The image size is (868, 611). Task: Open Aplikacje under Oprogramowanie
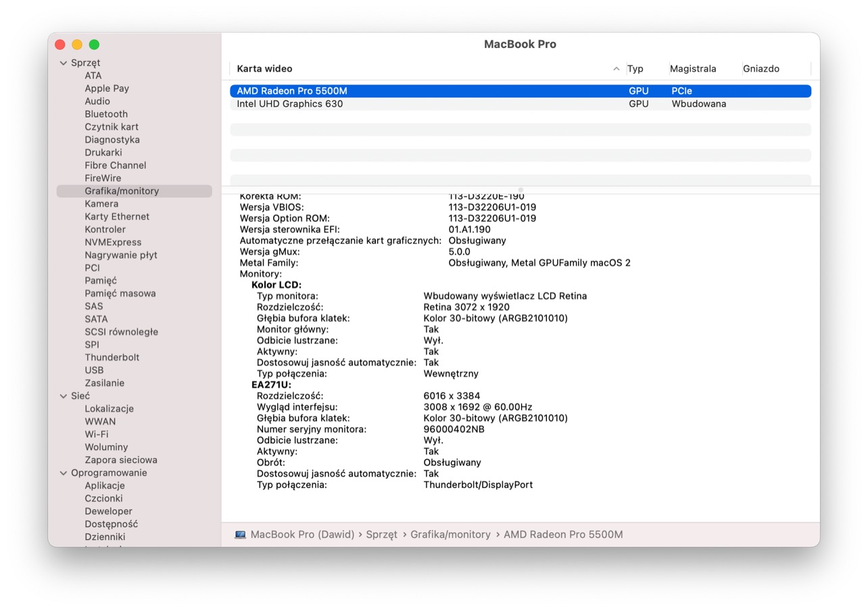104,486
